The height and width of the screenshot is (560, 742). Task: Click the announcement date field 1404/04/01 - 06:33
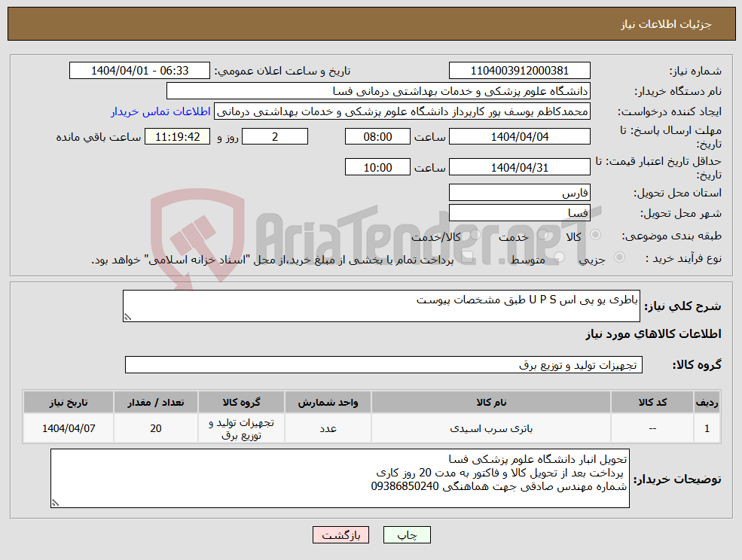point(139,71)
